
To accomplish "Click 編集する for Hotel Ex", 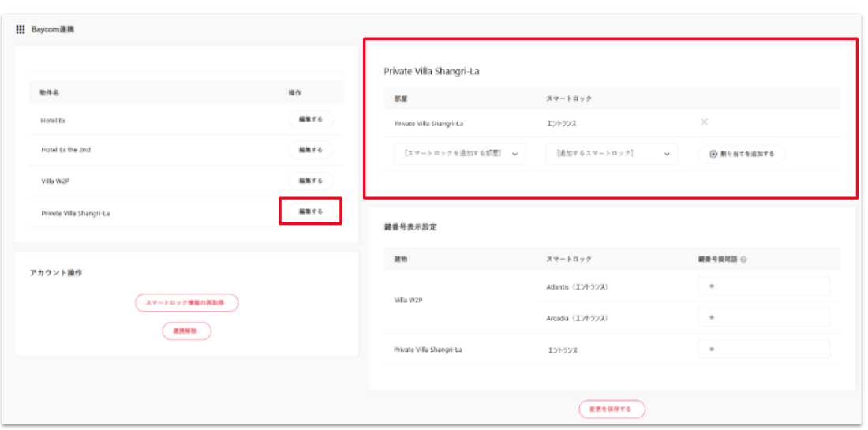I will [x=310, y=119].
